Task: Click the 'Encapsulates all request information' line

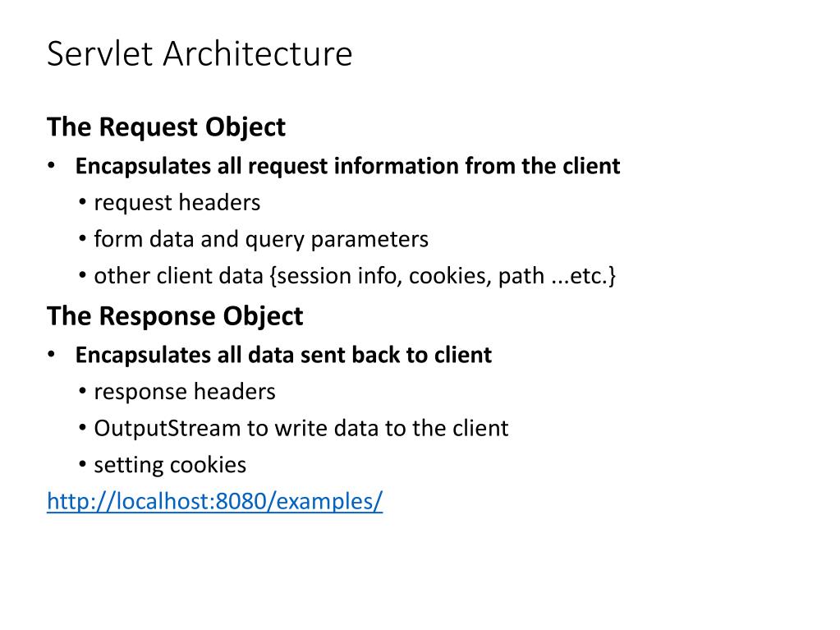Action: (347, 166)
